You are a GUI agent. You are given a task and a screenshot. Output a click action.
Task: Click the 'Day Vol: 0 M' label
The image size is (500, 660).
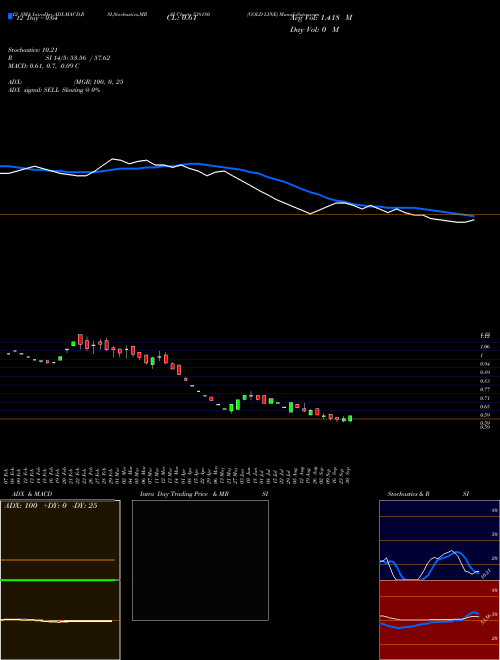pos(314,30)
